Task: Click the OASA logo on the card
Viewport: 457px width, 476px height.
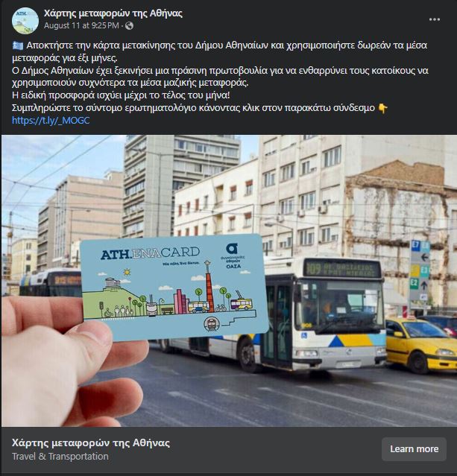Action: coord(233,256)
